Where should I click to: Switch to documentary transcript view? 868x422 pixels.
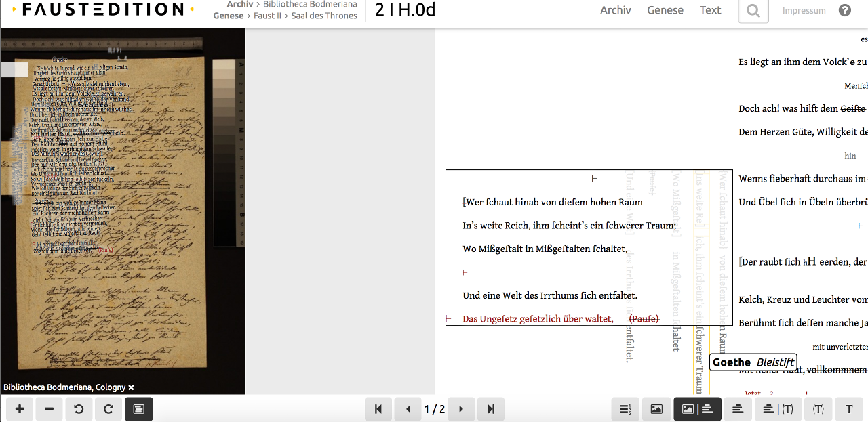click(x=738, y=409)
